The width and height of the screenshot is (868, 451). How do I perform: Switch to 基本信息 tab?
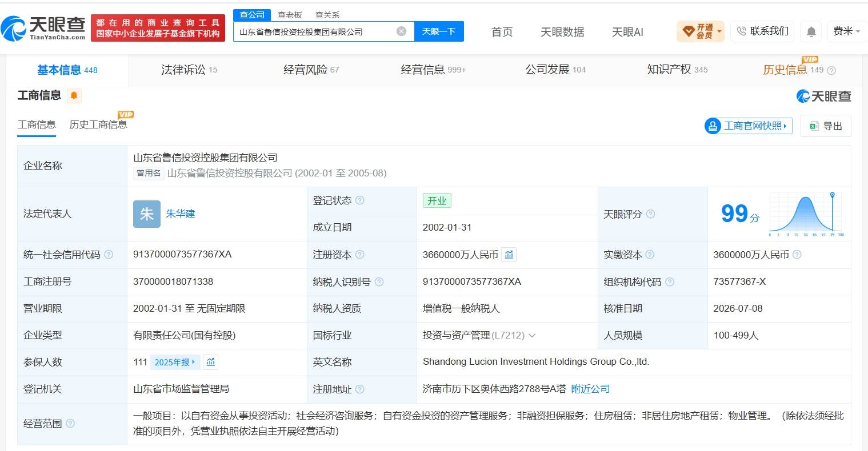coord(67,70)
